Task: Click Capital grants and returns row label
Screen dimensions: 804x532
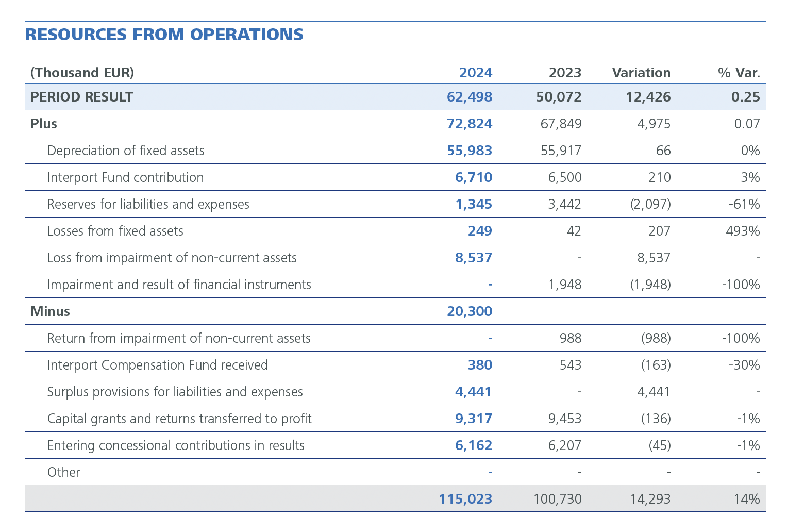Action: point(179,419)
